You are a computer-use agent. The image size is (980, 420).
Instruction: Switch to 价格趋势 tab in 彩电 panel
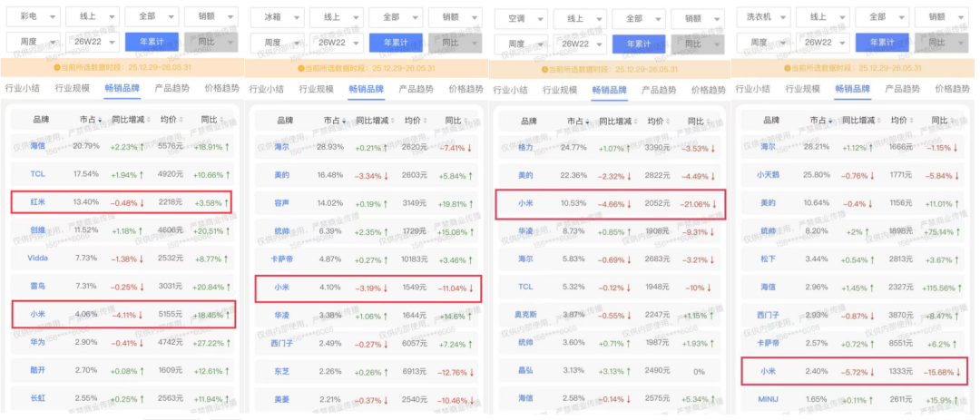point(222,88)
